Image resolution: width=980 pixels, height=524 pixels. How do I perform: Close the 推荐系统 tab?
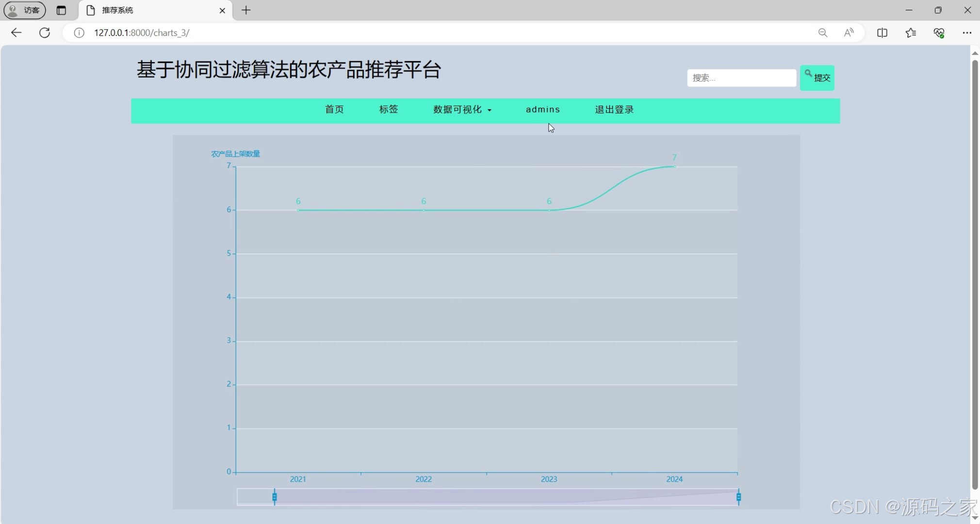[x=222, y=10]
